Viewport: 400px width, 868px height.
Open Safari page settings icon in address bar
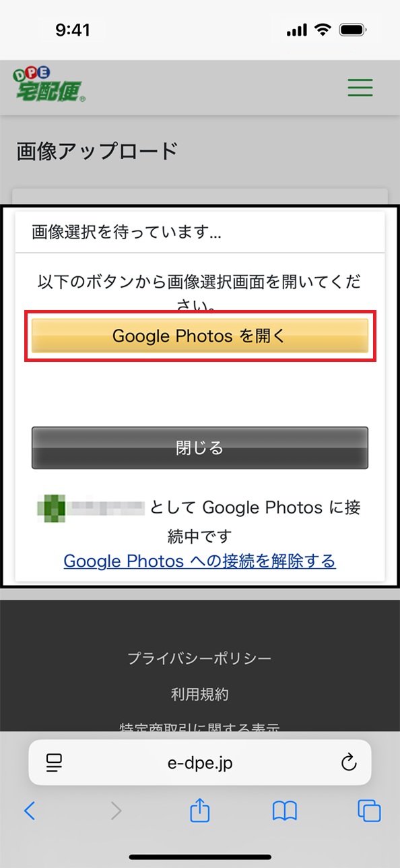54,762
